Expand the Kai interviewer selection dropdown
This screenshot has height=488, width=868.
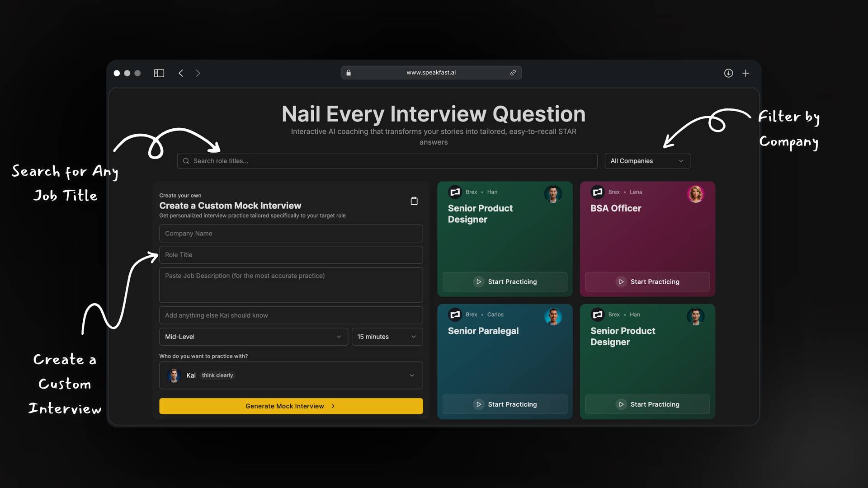click(291, 375)
